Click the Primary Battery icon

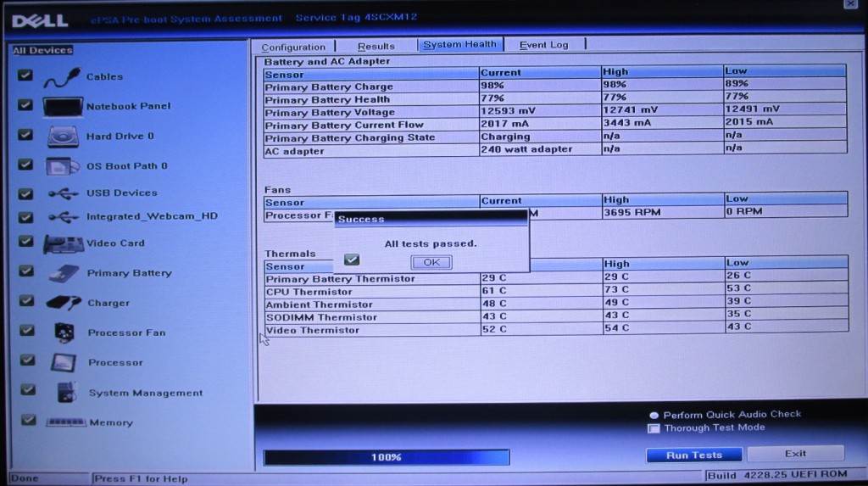pyautogui.click(x=64, y=273)
